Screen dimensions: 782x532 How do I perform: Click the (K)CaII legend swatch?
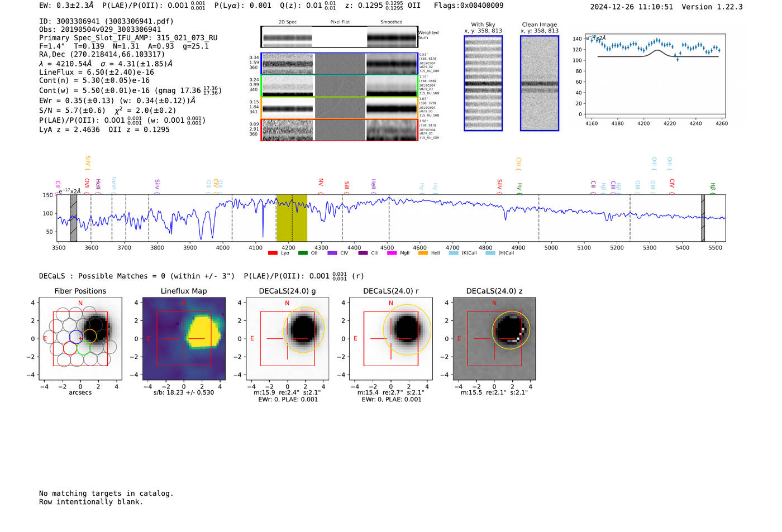[x=453, y=253]
